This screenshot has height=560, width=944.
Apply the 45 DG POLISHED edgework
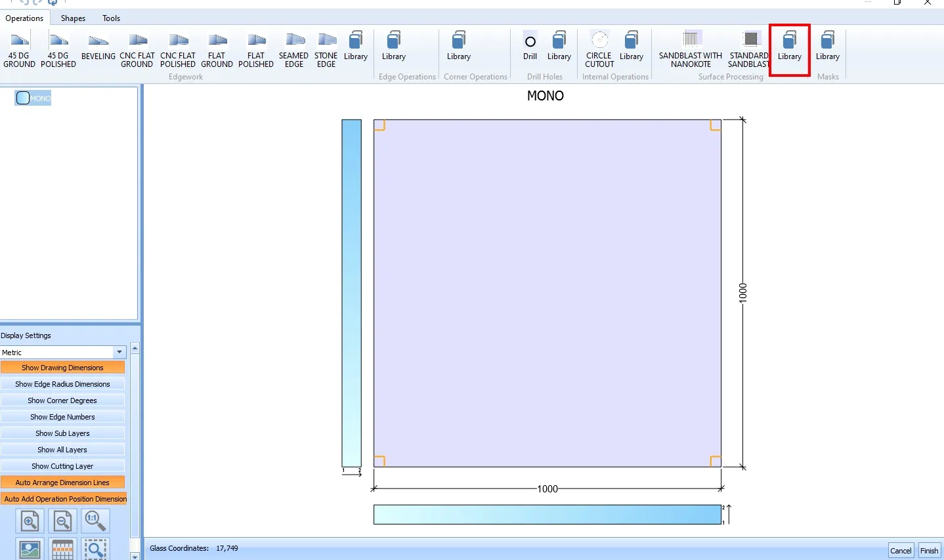point(58,51)
